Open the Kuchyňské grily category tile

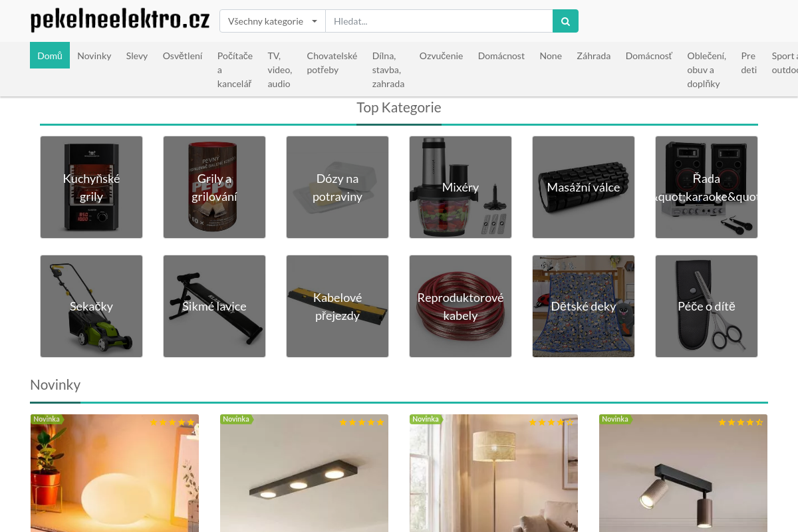click(x=91, y=188)
